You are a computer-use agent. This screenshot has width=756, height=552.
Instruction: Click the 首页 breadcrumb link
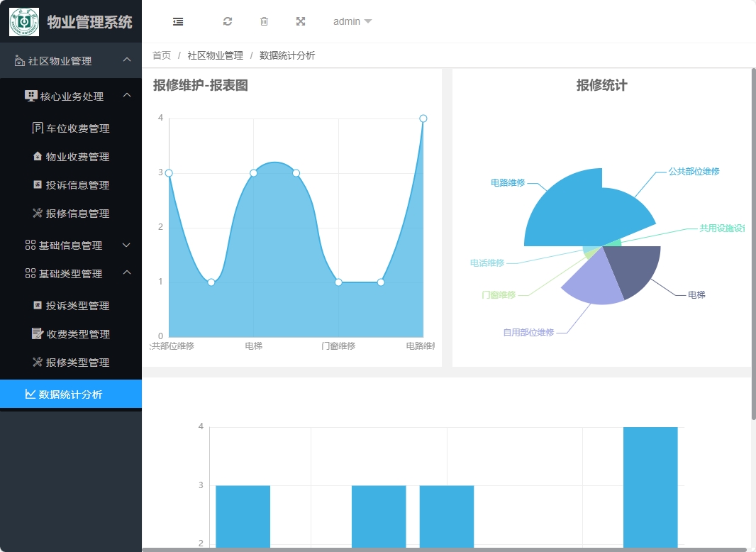pos(161,55)
